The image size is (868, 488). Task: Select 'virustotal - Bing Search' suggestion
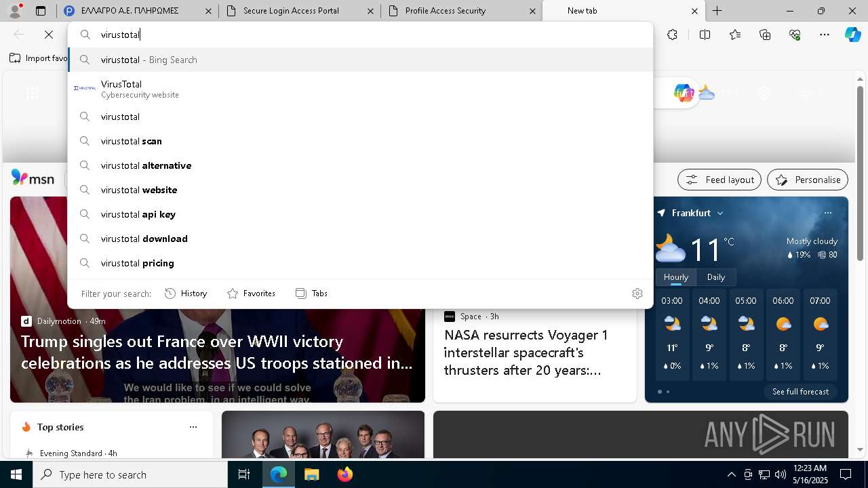(360, 60)
